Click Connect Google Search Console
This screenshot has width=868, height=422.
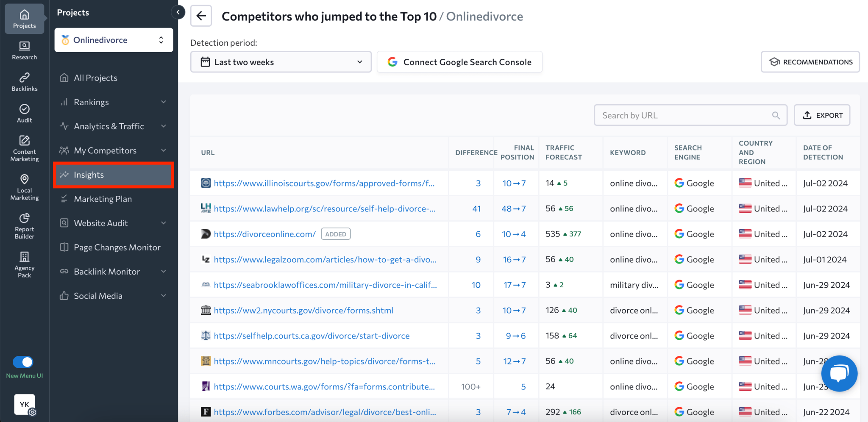point(459,62)
